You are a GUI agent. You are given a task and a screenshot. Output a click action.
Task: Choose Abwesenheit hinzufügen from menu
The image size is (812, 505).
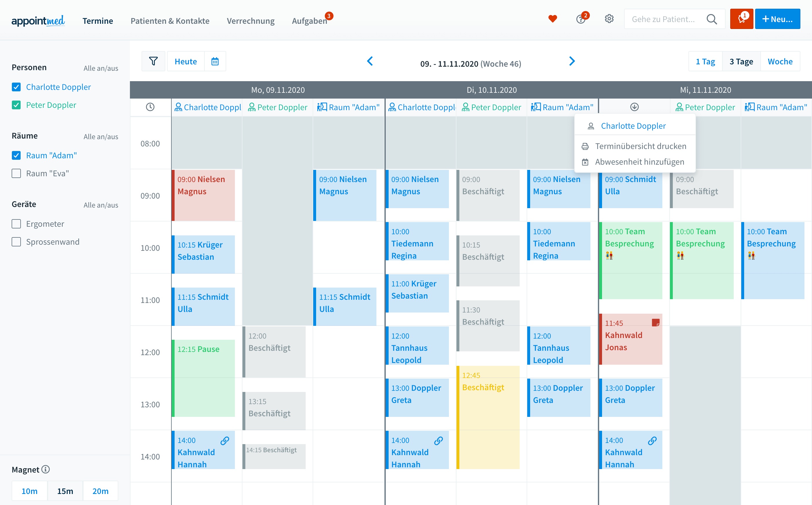[x=639, y=162]
